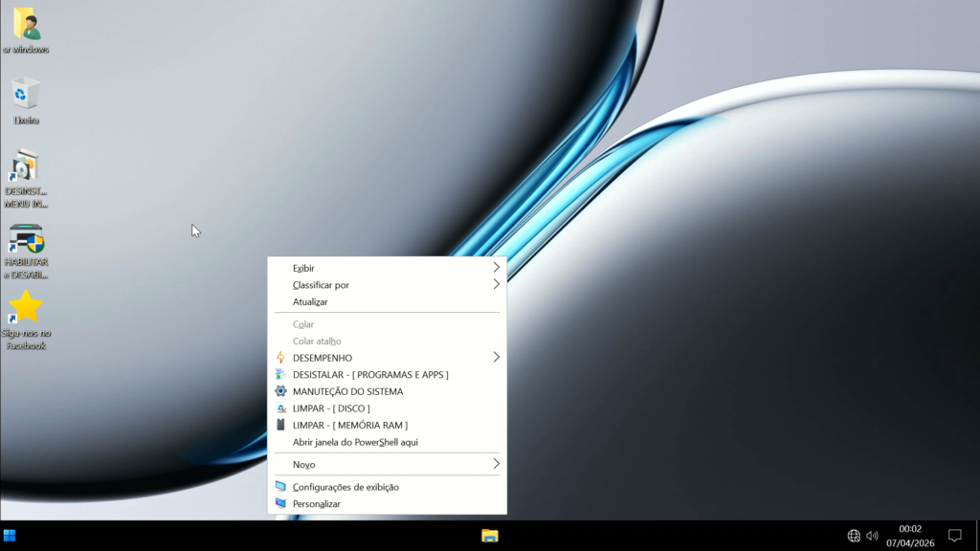Open File Explorer from the taskbar

[490, 536]
